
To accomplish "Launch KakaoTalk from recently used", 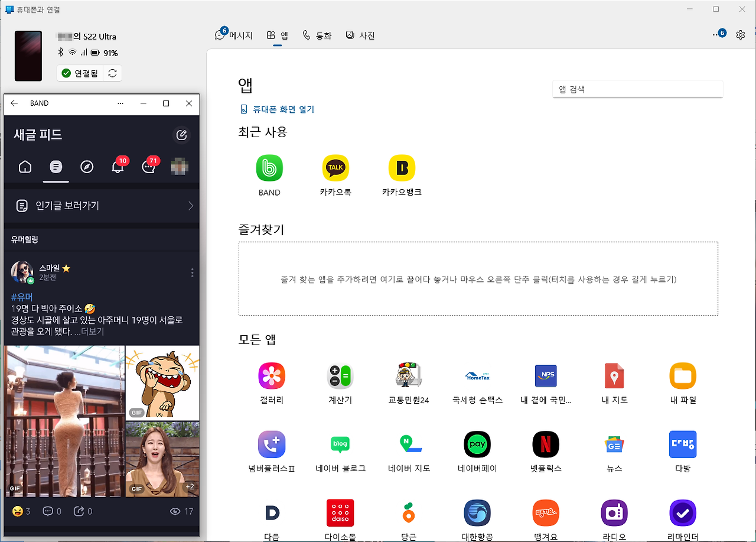I will [x=335, y=168].
